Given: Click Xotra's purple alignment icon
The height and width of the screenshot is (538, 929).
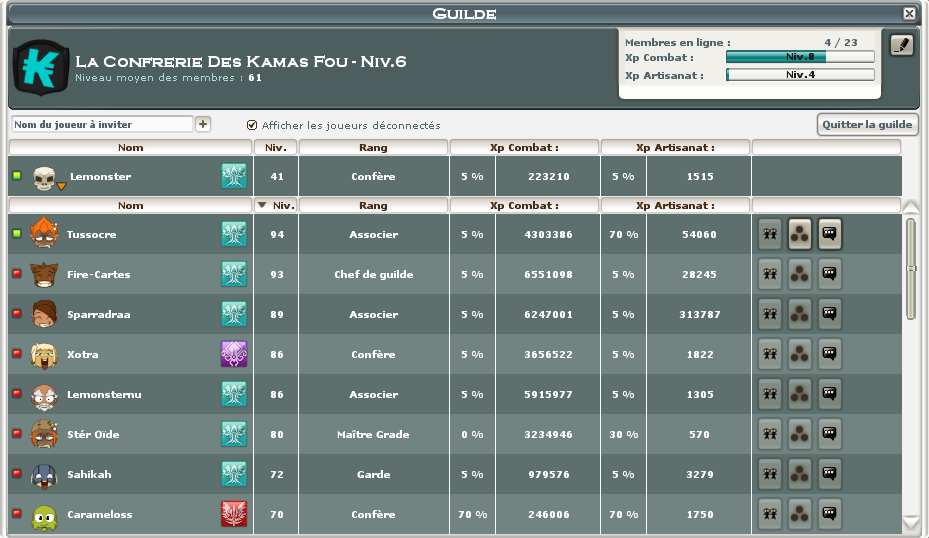Looking at the screenshot, I should [233, 354].
